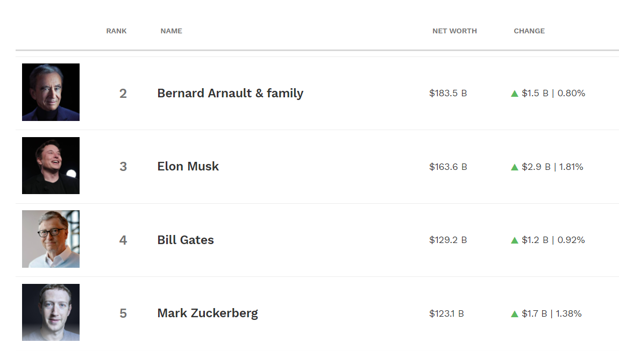This screenshot has width=619, height=364.
Task: Open the Mark Zuckerberg name link
Action: tap(208, 313)
